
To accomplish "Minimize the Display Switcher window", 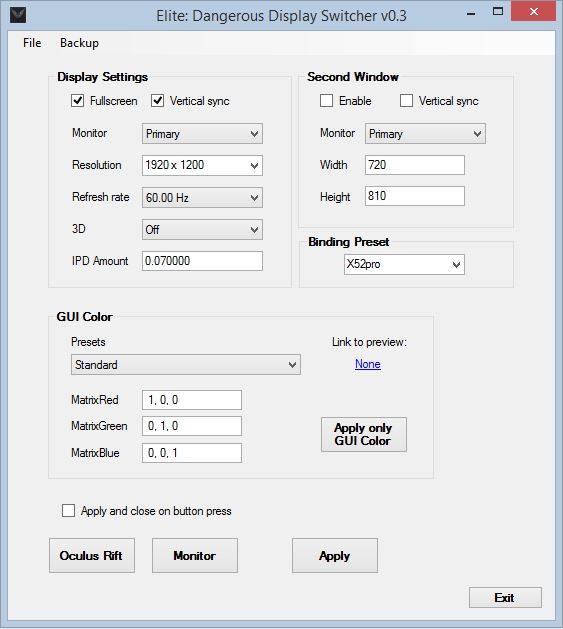I will (x=472, y=14).
